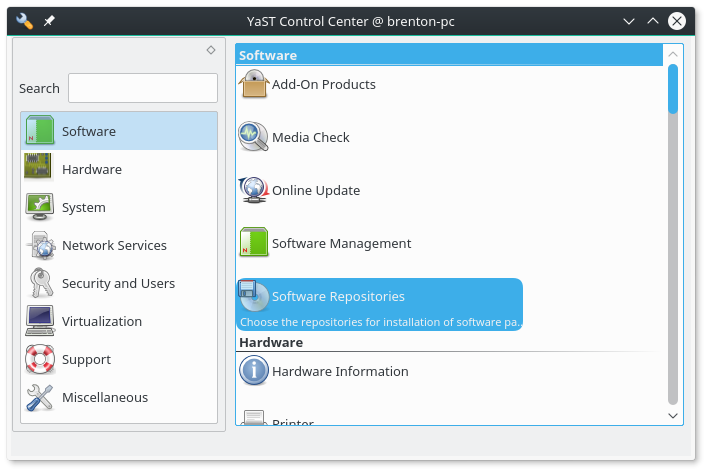
Task: Click the Hardware Information text
Action: pos(340,371)
